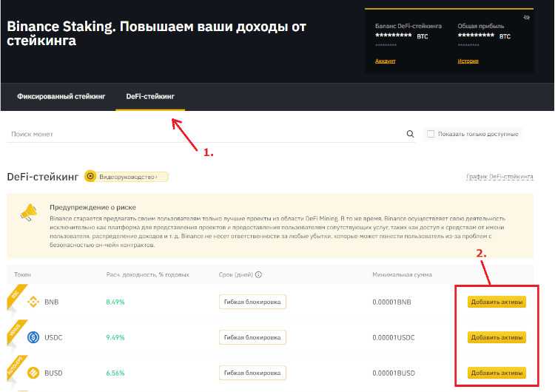Click the 0.00001BUSD minimum amount
The height and width of the screenshot is (392, 555).
click(x=394, y=373)
